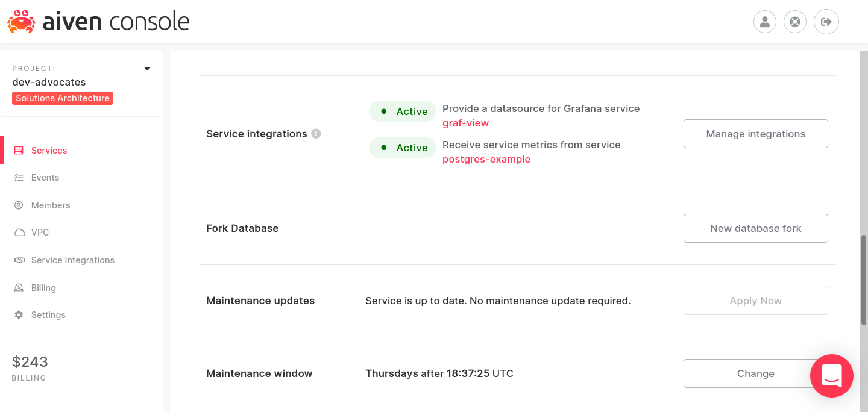Click the VPC cloud icon
868x412 pixels.
pyautogui.click(x=19, y=232)
